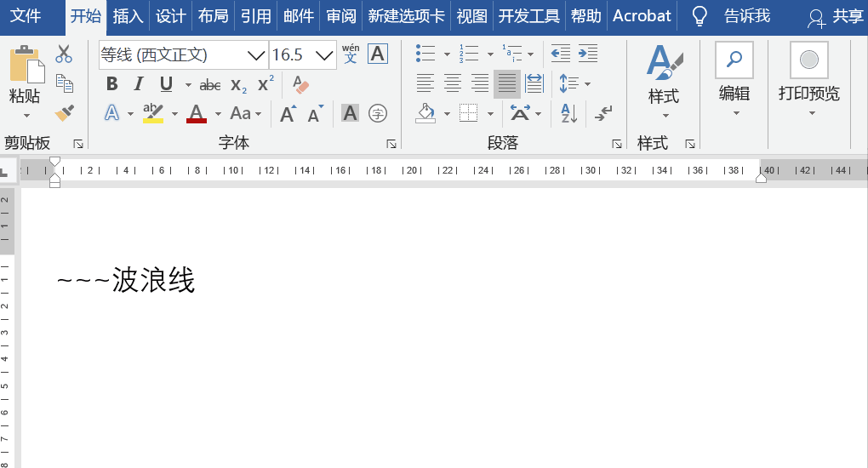Click the Cut scissors icon

(64, 55)
